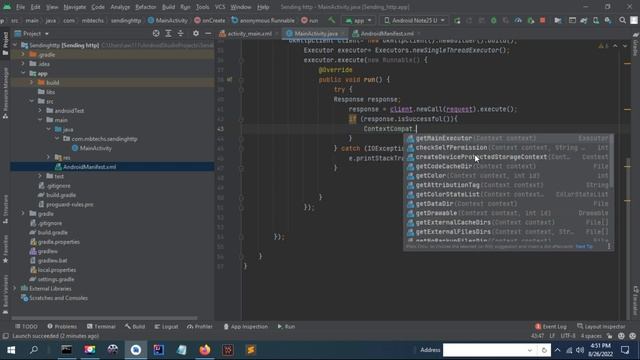Screen dimensions: 640x360
Task: Open the Refactor menu
Action: [146, 7]
